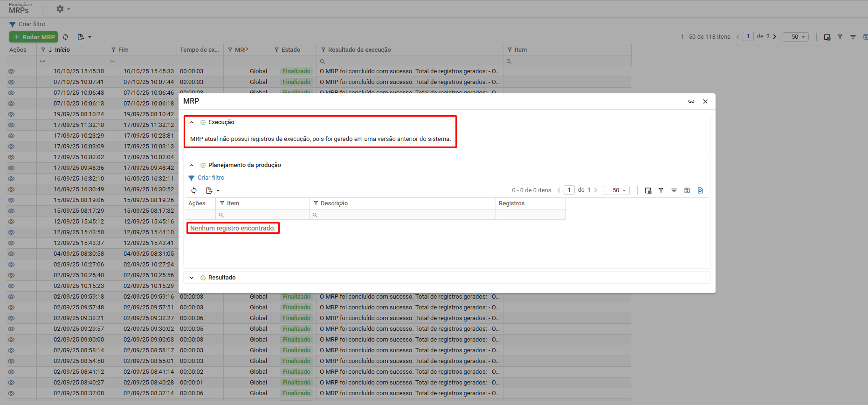The height and width of the screenshot is (405, 868).
Task: Click the previous page arrow in the MRP dialog grid
Action: point(559,190)
